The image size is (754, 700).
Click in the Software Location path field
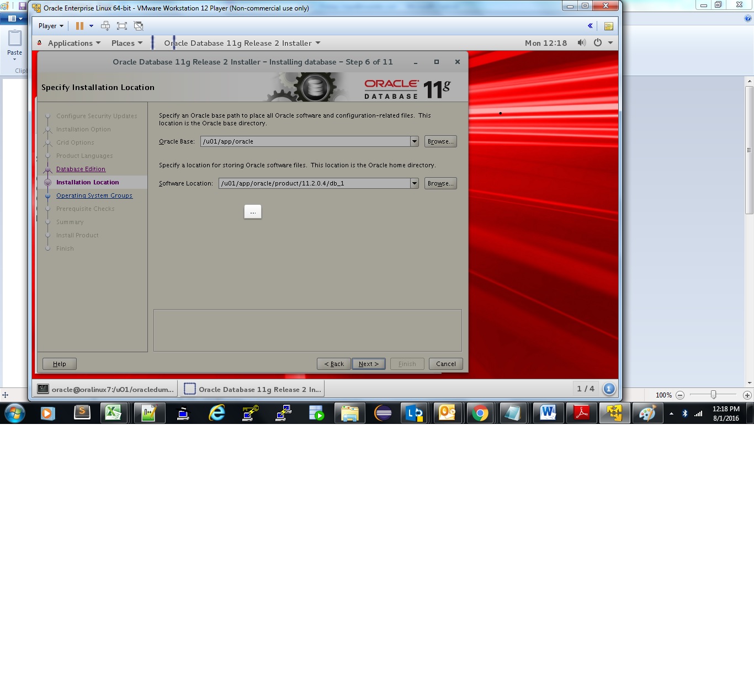(x=314, y=184)
